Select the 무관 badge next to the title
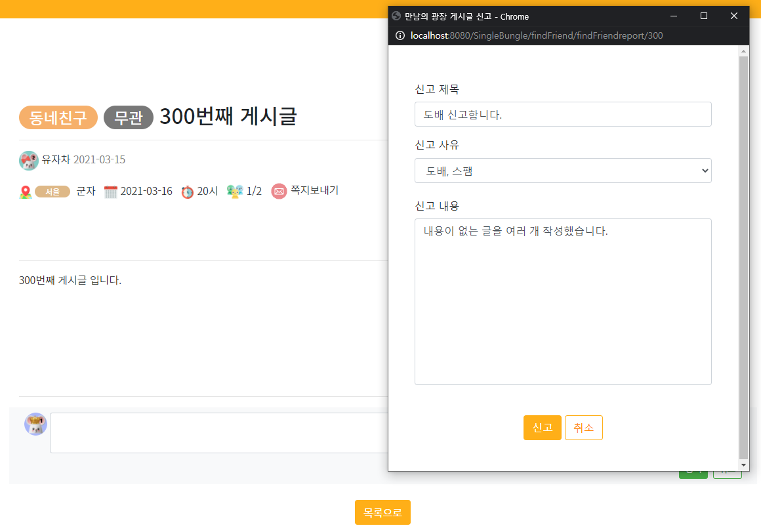This screenshot has width=761, height=532. 128,117
